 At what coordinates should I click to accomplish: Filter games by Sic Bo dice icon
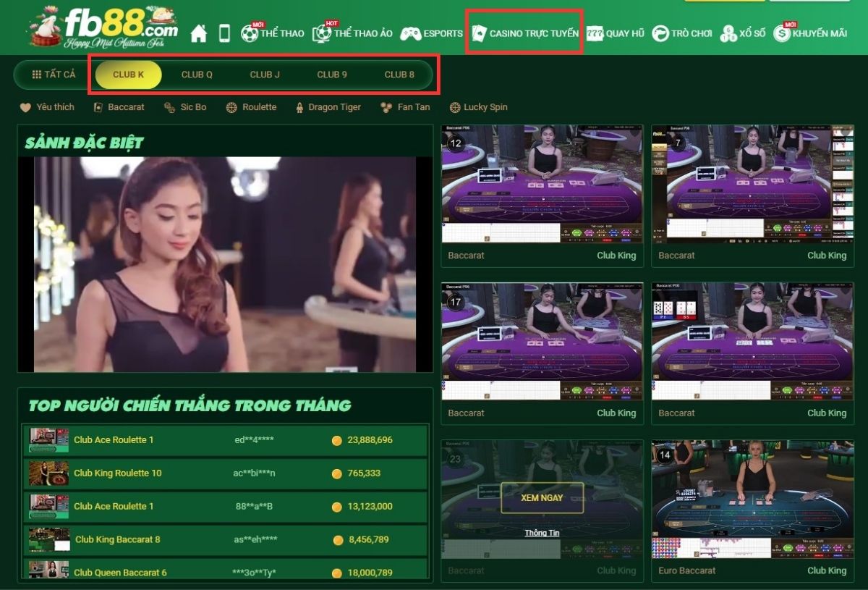[185, 107]
